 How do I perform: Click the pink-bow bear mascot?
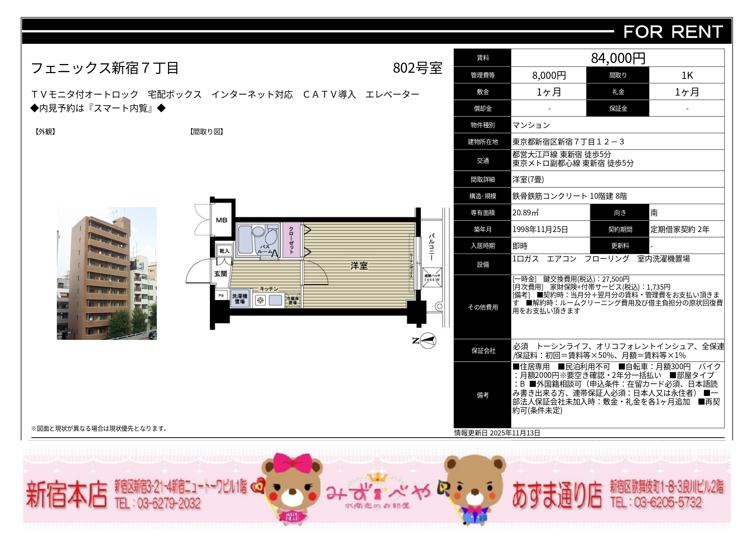292,489
